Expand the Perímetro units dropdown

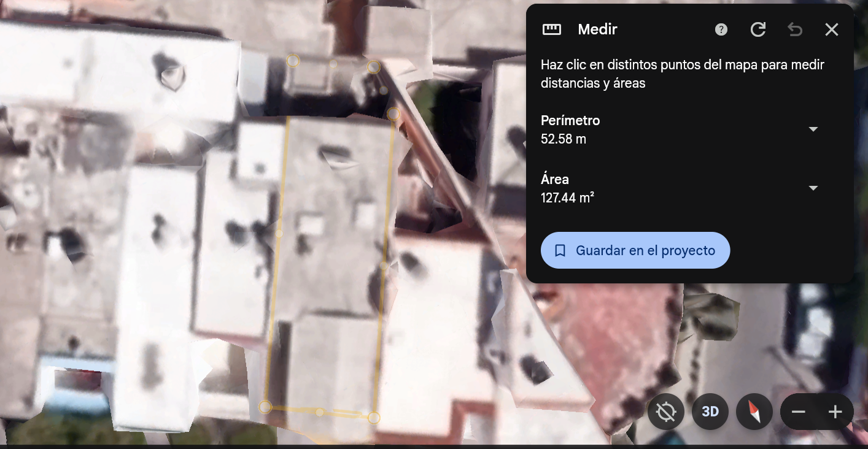pyautogui.click(x=813, y=129)
